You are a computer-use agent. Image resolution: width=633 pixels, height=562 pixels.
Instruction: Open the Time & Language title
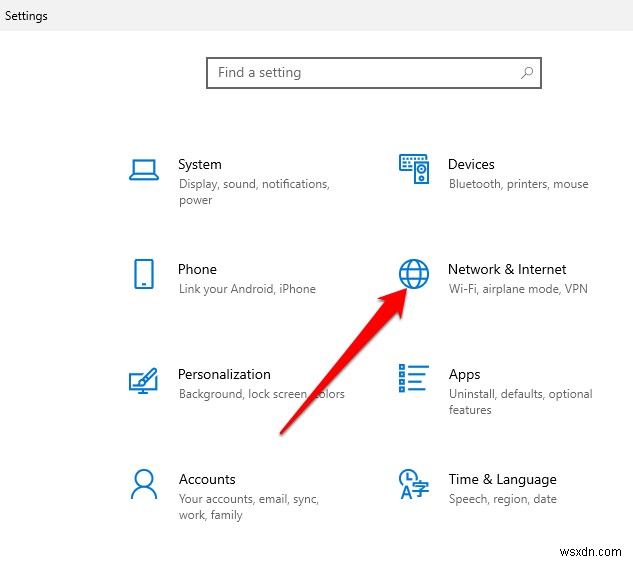coord(503,480)
